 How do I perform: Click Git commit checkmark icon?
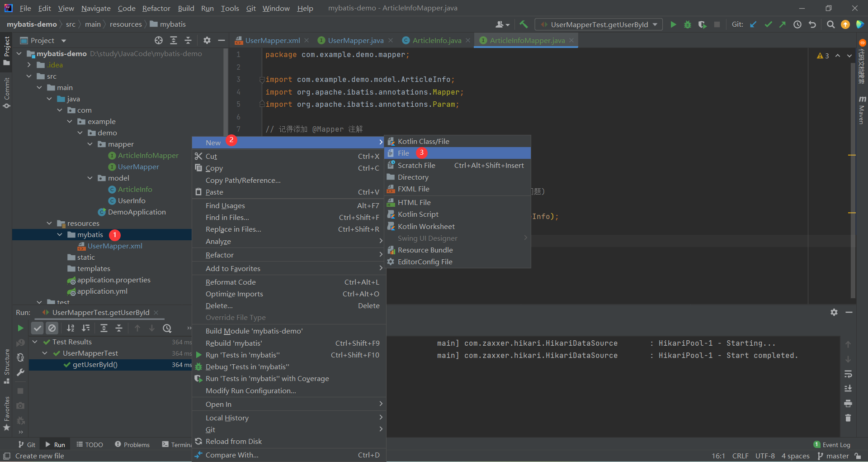pyautogui.click(x=768, y=24)
